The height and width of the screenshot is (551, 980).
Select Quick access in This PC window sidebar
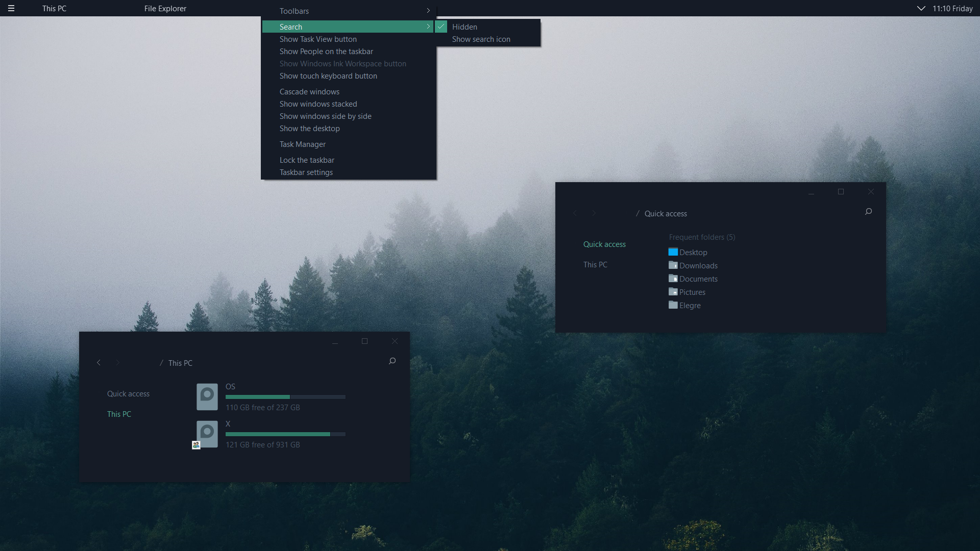pos(128,394)
